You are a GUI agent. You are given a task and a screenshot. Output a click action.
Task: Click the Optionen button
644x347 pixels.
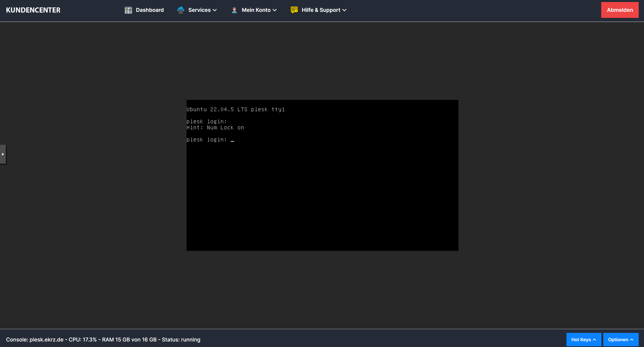[618, 340]
